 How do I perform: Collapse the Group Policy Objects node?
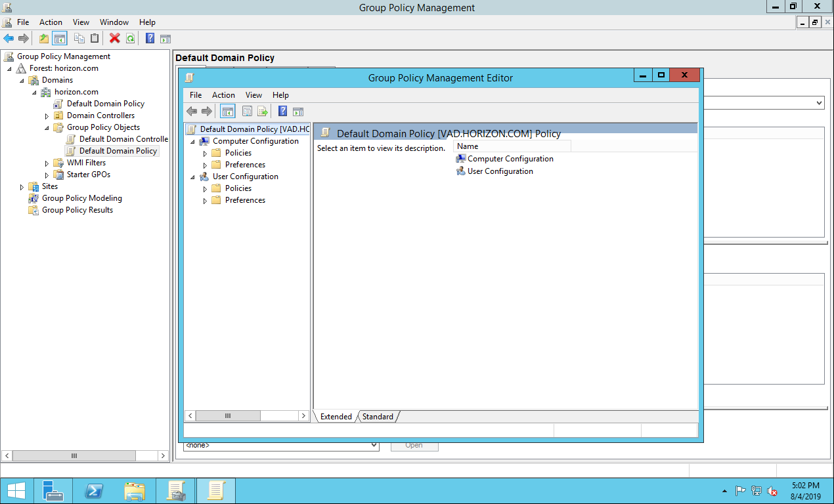coord(47,127)
